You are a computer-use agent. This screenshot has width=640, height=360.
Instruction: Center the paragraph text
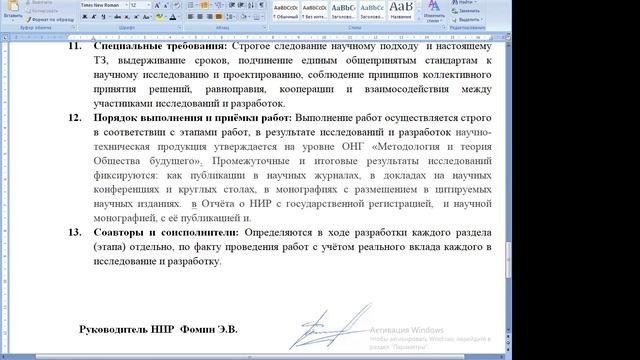[x=200, y=17]
